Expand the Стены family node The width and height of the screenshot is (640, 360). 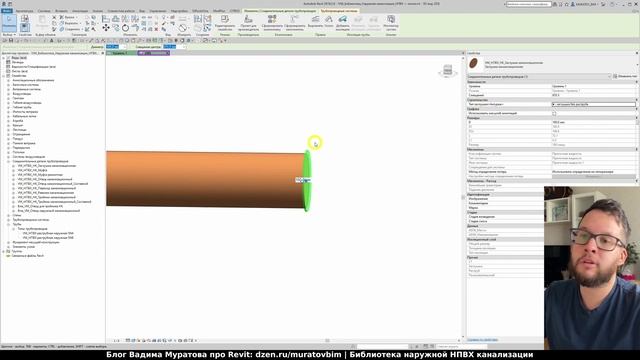pos(9,215)
